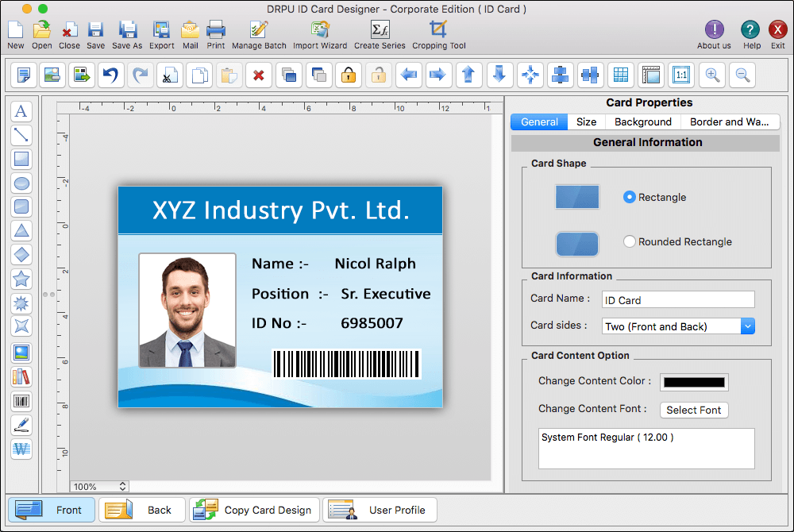Select the Signature tool
Viewport: 794px width, 532px height.
(21, 425)
